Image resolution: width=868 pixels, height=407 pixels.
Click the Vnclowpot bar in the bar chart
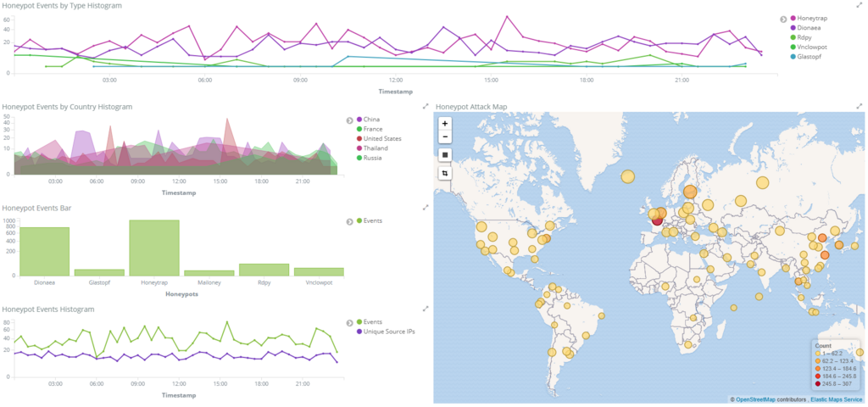tap(319, 272)
